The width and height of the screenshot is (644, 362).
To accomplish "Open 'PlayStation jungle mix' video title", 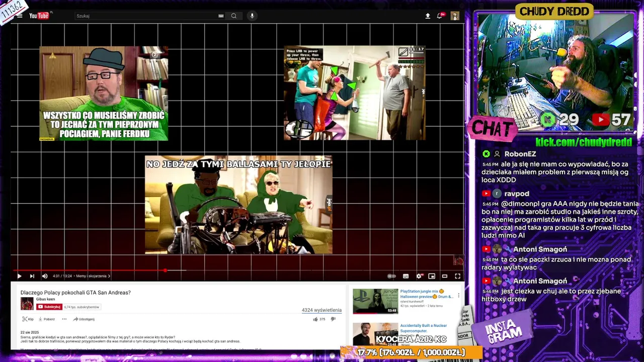I will coord(427,294).
